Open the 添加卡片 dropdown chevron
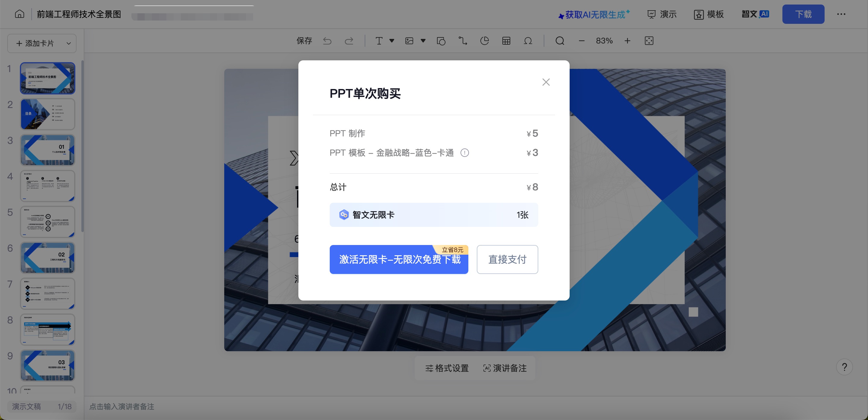Viewport: 868px width, 420px height. (x=69, y=43)
